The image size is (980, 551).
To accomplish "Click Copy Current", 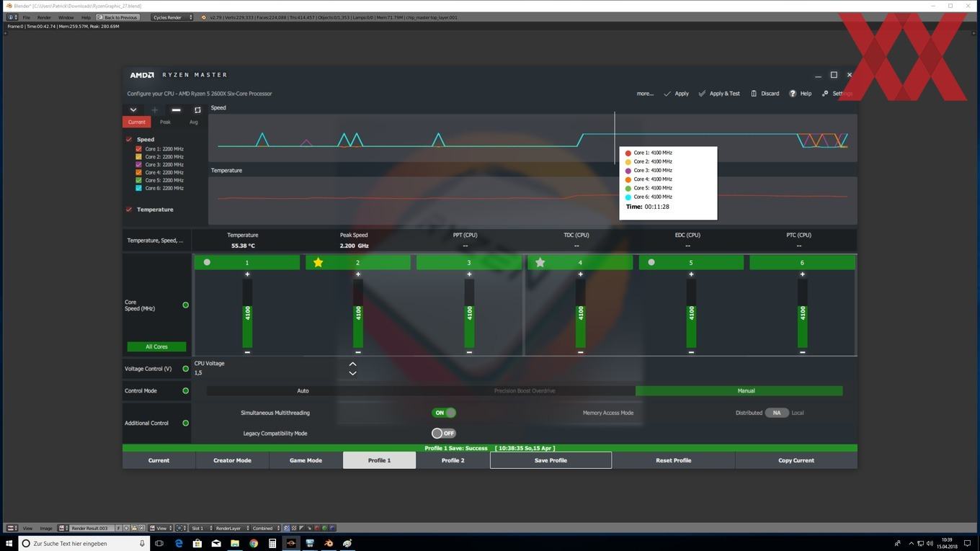I will tap(796, 460).
